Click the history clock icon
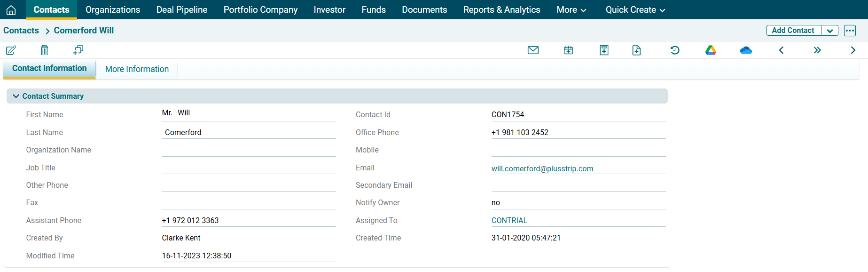 (x=675, y=50)
